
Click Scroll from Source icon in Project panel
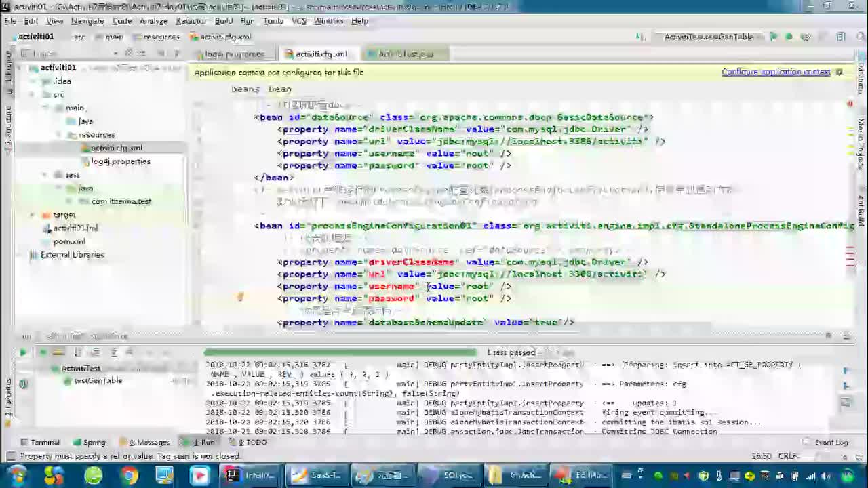point(128,53)
